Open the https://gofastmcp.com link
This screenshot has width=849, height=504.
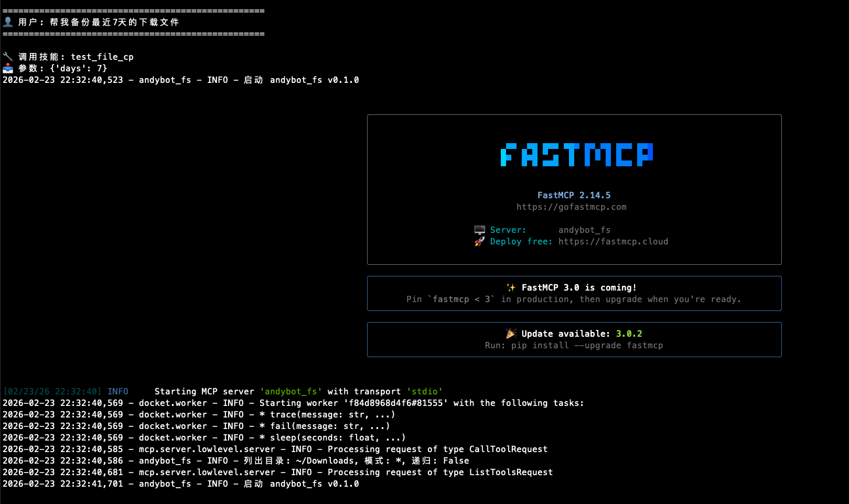click(572, 207)
